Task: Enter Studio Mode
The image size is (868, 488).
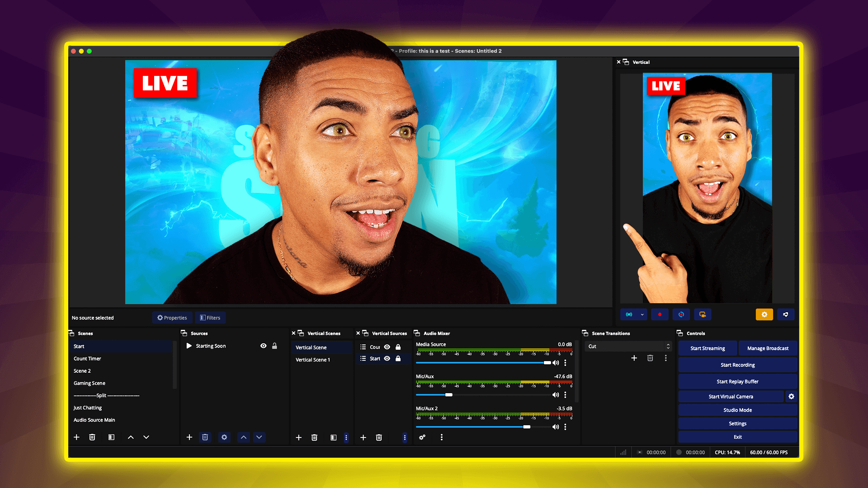Action: pyautogui.click(x=737, y=410)
